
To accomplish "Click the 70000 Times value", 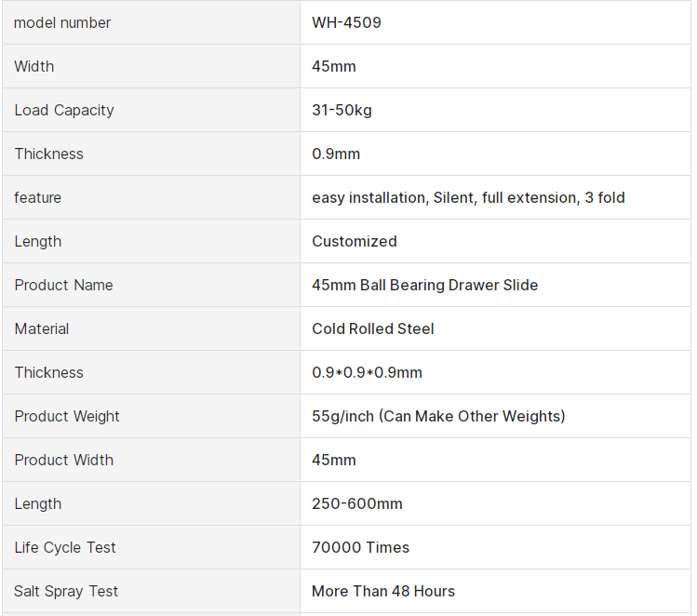I will [x=361, y=547].
